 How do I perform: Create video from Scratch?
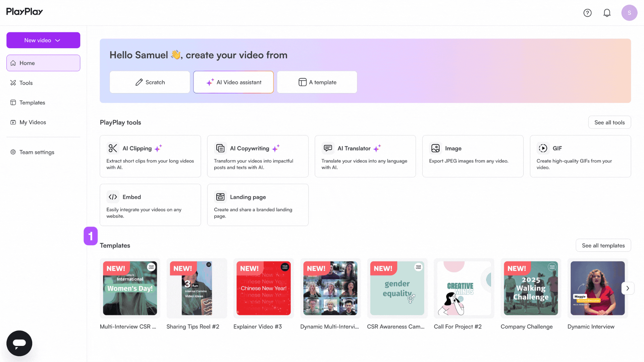(150, 82)
